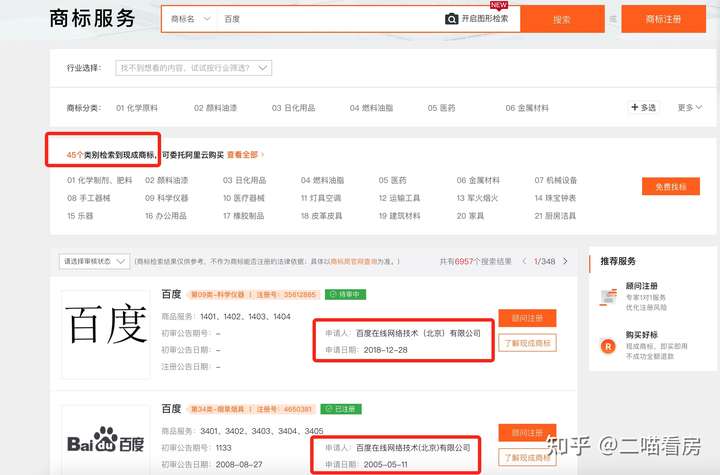
Task: Select 01 化学制剂、肥料 ready-made category
Action: tap(100, 180)
